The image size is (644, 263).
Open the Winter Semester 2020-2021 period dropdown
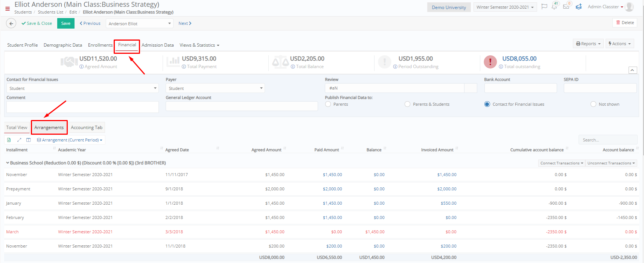(x=505, y=7)
